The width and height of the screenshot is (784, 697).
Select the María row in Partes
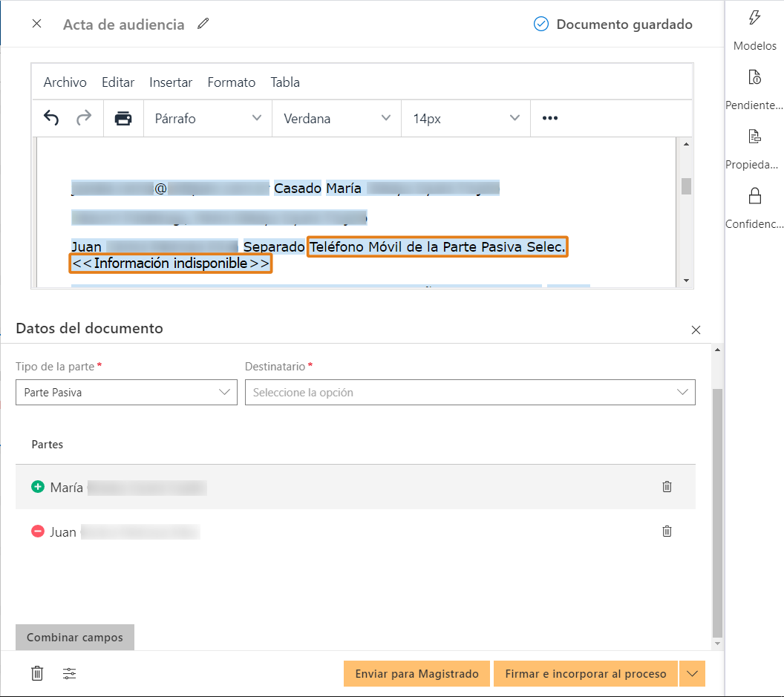(x=356, y=486)
